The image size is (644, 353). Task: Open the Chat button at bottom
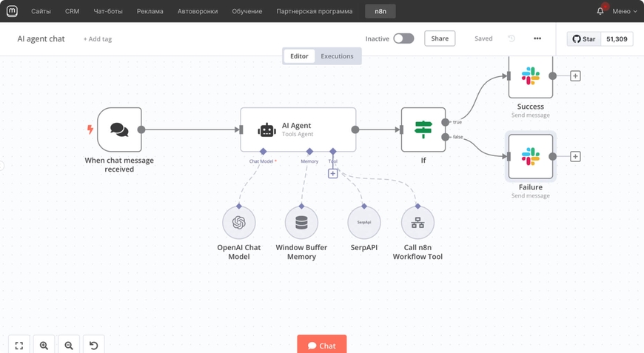pyautogui.click(x=322, y=345)
